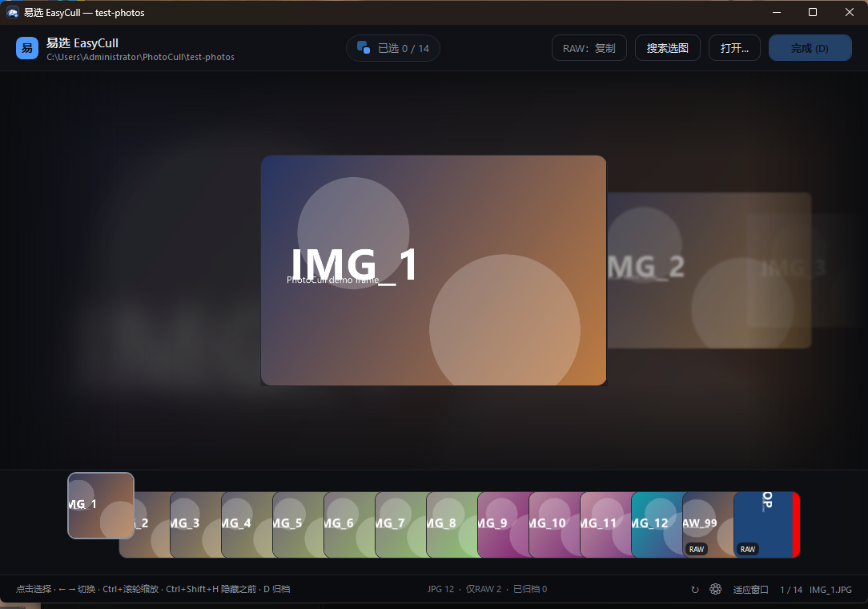
Task: Click the 搜索选图 button
Action: (668, 48)
